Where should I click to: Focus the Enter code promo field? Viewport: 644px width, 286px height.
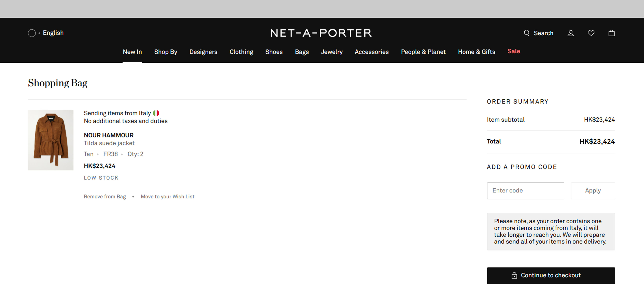tap(525, 191)
